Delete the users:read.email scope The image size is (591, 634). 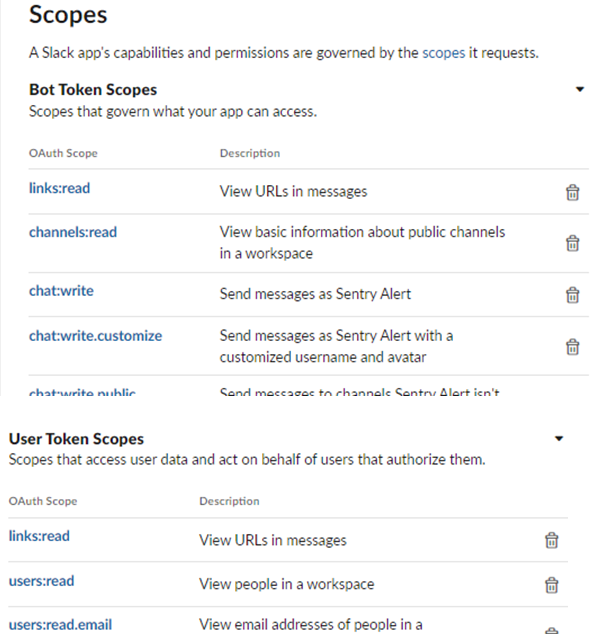point(552,630)
